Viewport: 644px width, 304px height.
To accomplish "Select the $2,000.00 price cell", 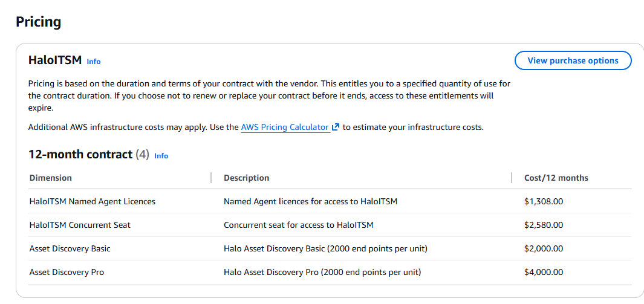I will [544, 248].
